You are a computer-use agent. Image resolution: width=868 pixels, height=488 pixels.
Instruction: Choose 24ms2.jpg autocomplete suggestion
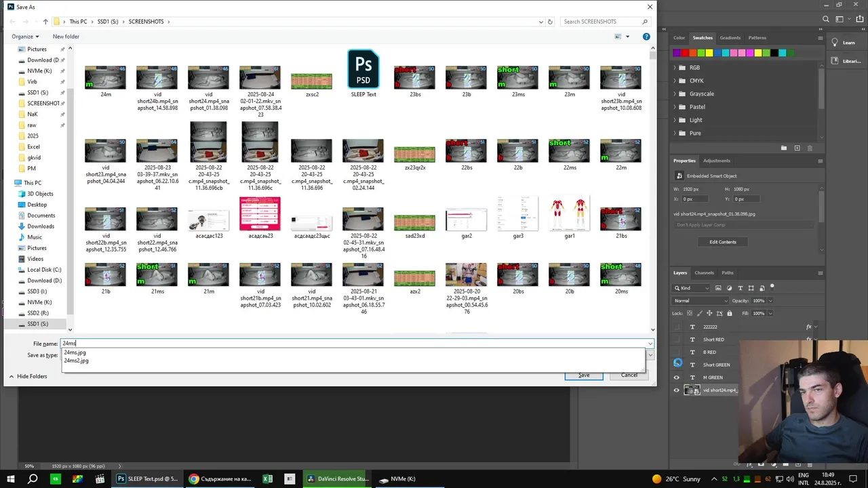pos(76,361)
